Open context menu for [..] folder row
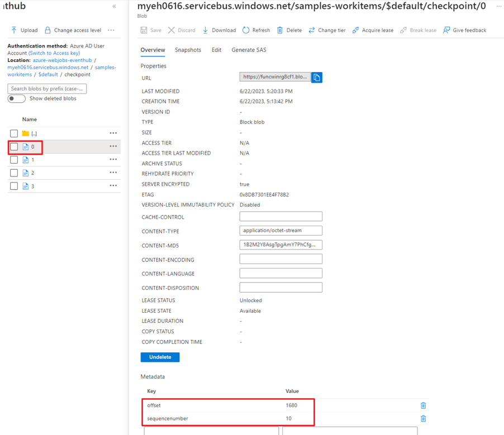 click(113, 133)
